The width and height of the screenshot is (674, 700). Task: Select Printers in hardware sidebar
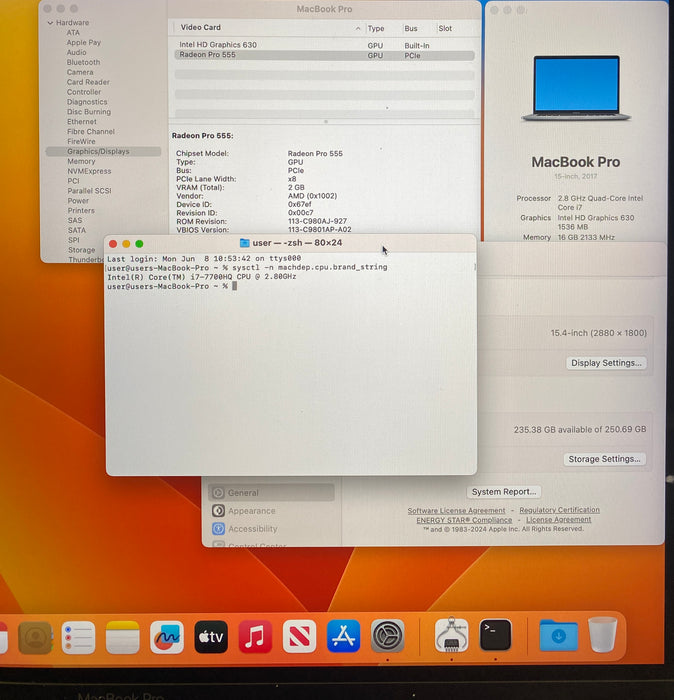pos(81,210)
